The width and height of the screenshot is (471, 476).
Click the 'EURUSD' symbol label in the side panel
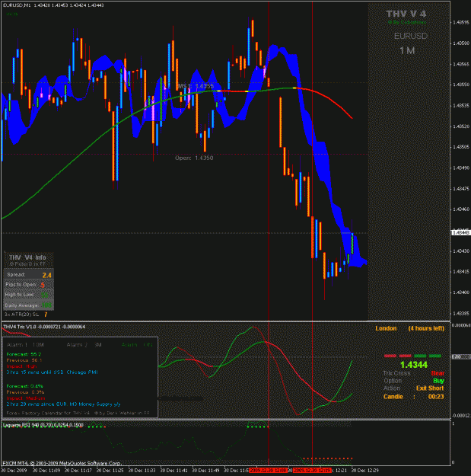pyautogui.click(x=411, y=36)
